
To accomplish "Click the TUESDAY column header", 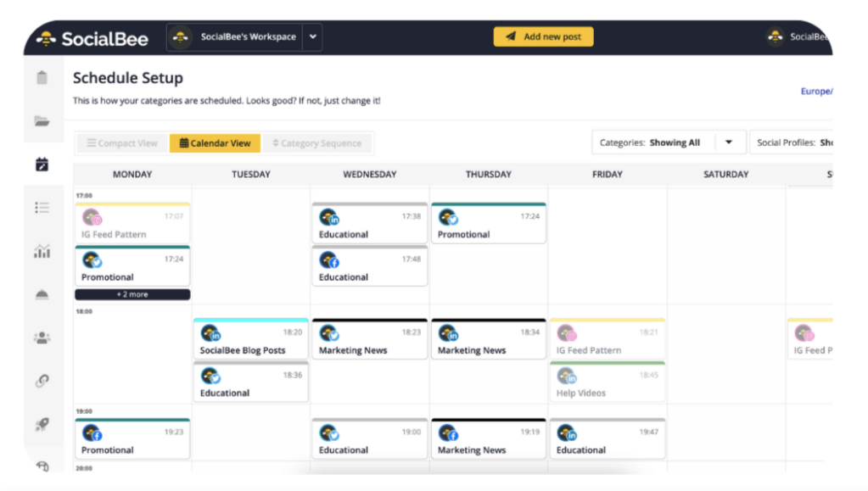I will coord(251,175).
